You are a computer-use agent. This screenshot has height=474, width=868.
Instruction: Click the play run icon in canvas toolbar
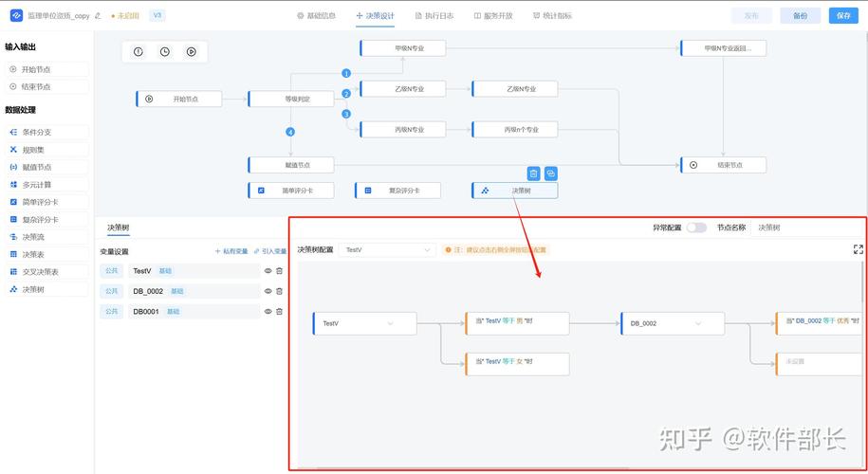click(192, 52)
